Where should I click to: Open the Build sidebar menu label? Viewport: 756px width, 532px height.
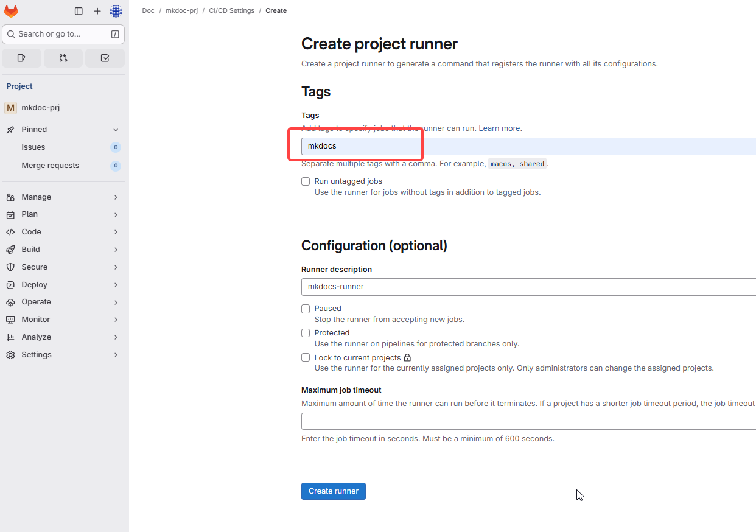31,250
